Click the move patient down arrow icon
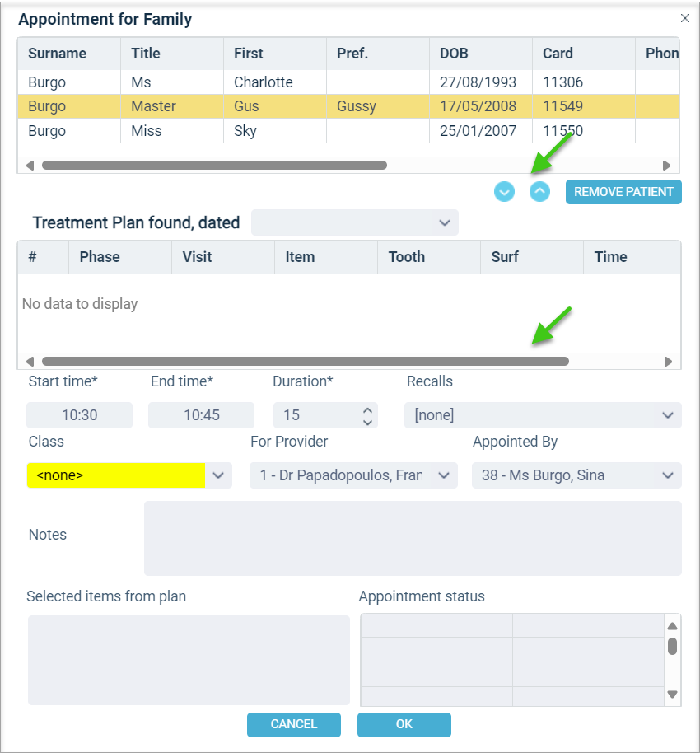 point(504,192)
